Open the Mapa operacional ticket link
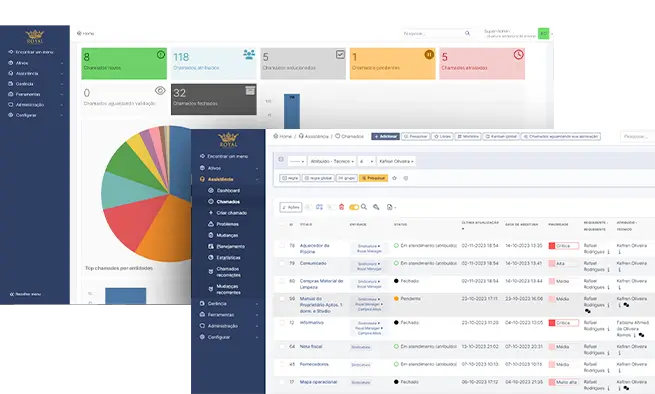 [x=318, y=382]
